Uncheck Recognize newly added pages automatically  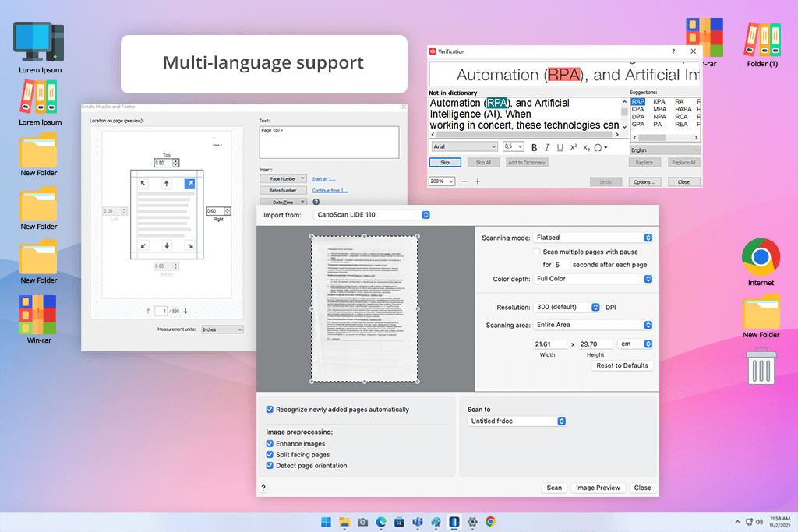coord(270,410)
